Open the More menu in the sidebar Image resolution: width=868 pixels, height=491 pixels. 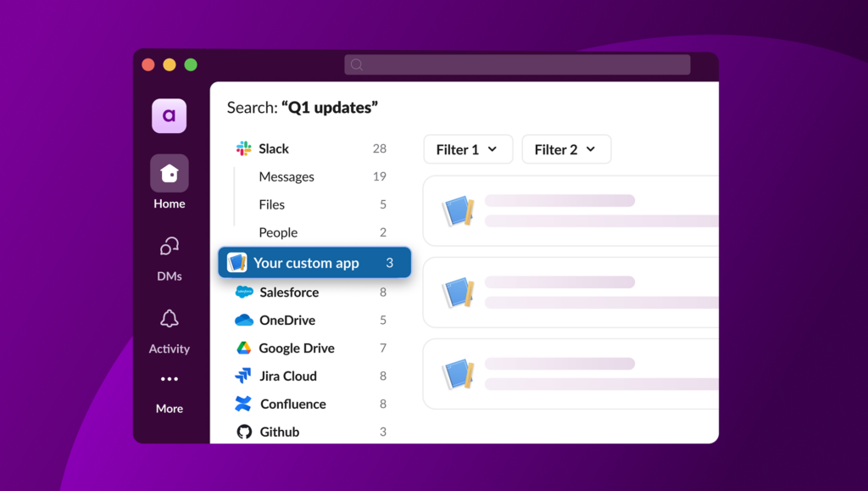(169, 379)
